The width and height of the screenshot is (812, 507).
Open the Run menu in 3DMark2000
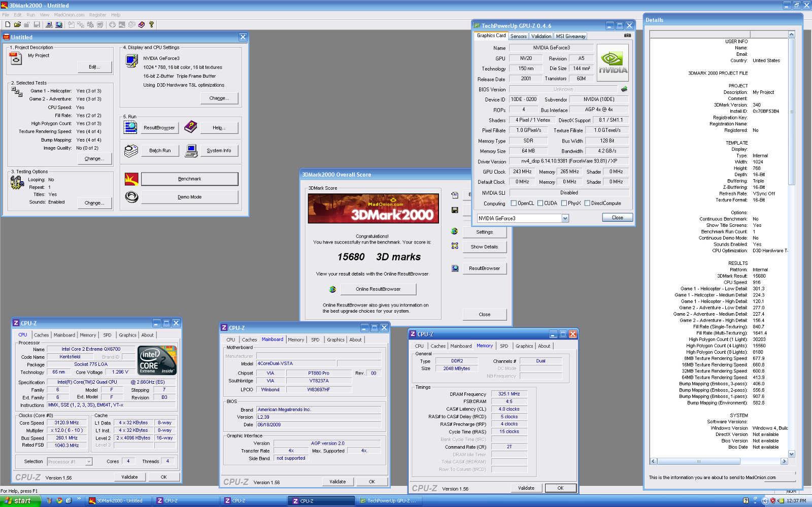coord(30,15)
